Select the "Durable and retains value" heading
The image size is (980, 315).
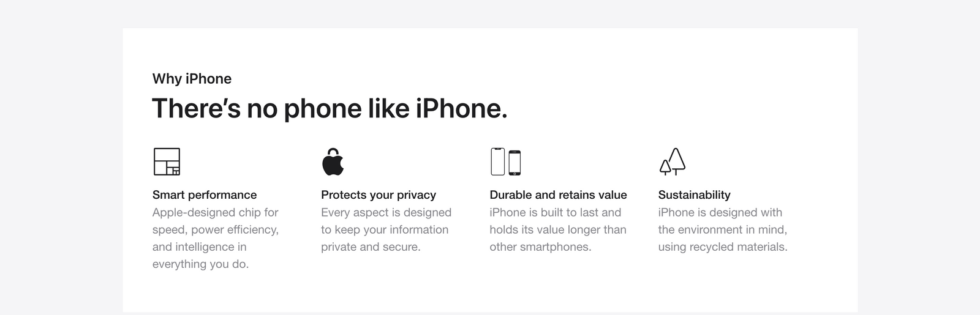point(558,195)
